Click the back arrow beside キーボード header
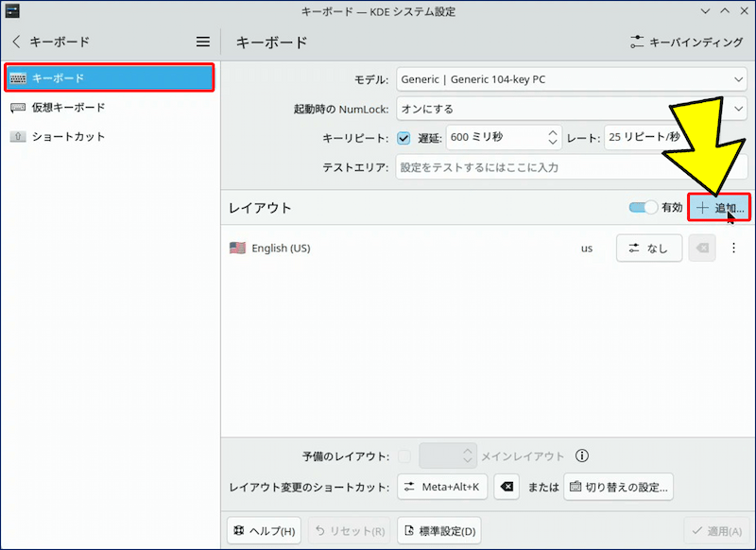The height and width of the screenshot is (550, 756). pos(16,42)
